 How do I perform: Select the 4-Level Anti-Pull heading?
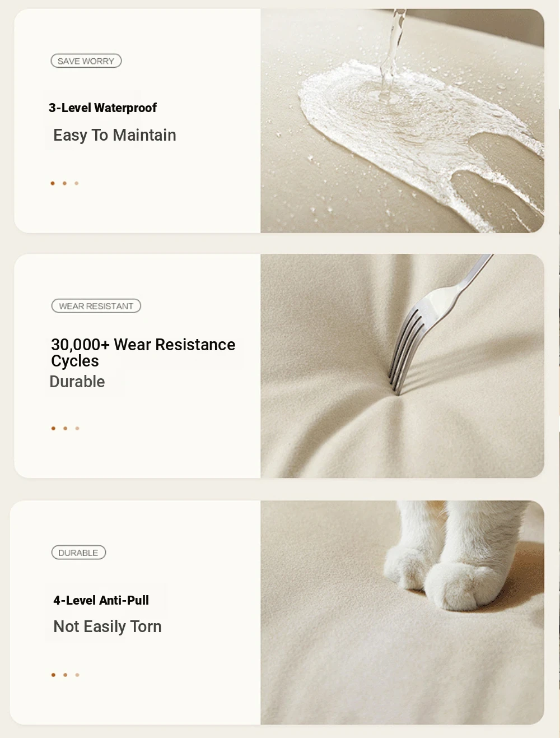coord(101,600)
